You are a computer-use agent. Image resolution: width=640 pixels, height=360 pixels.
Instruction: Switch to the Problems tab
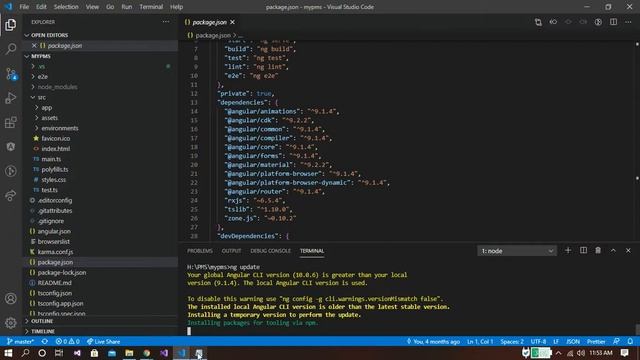(200, 251)
